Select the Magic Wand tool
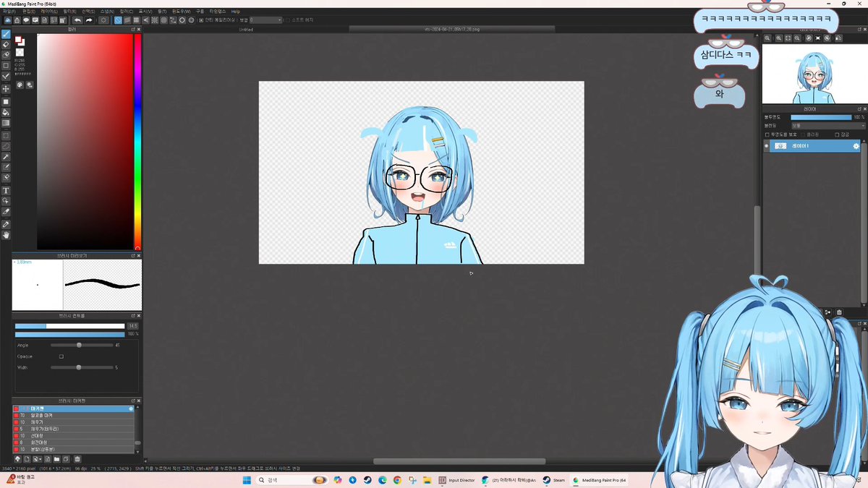 [6, 157]
